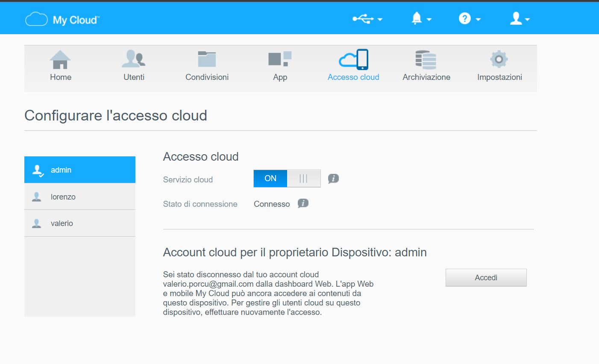Viewport: 599px width, 364px height.
Task: Click the Servizio cloud label
Action: (x=188, y=180)
